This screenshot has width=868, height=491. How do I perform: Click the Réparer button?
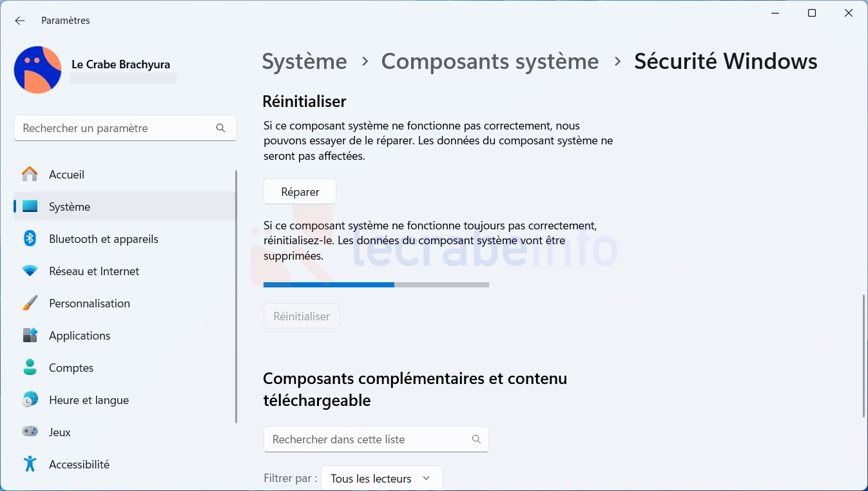300,191
